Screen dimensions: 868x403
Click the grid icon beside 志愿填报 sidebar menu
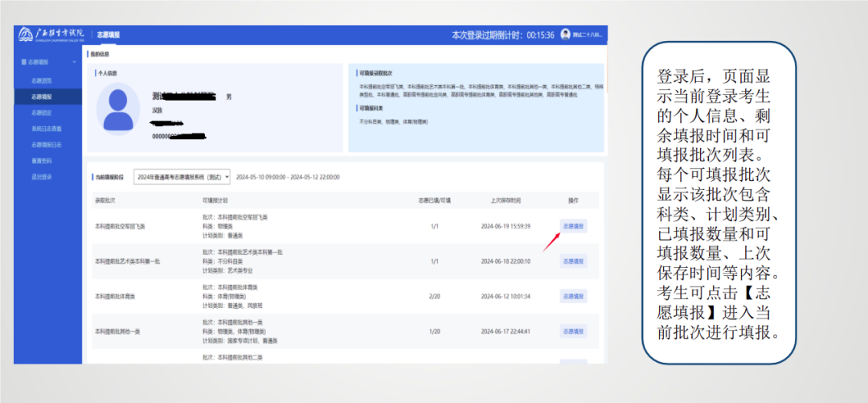[23, 62]
